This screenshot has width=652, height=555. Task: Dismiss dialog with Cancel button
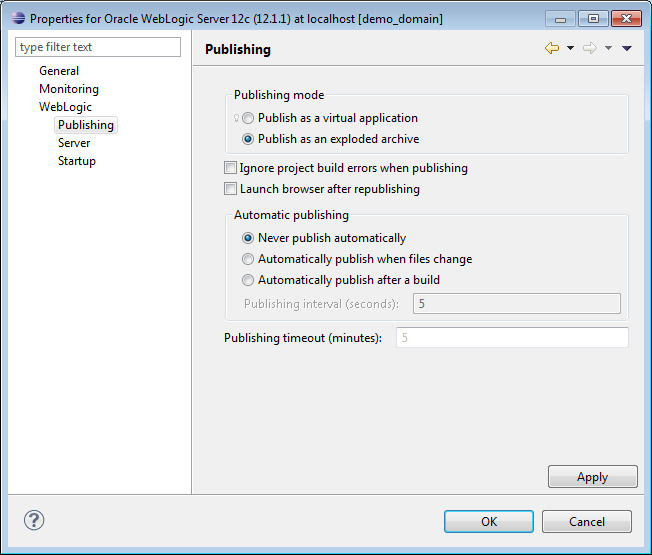587,521
